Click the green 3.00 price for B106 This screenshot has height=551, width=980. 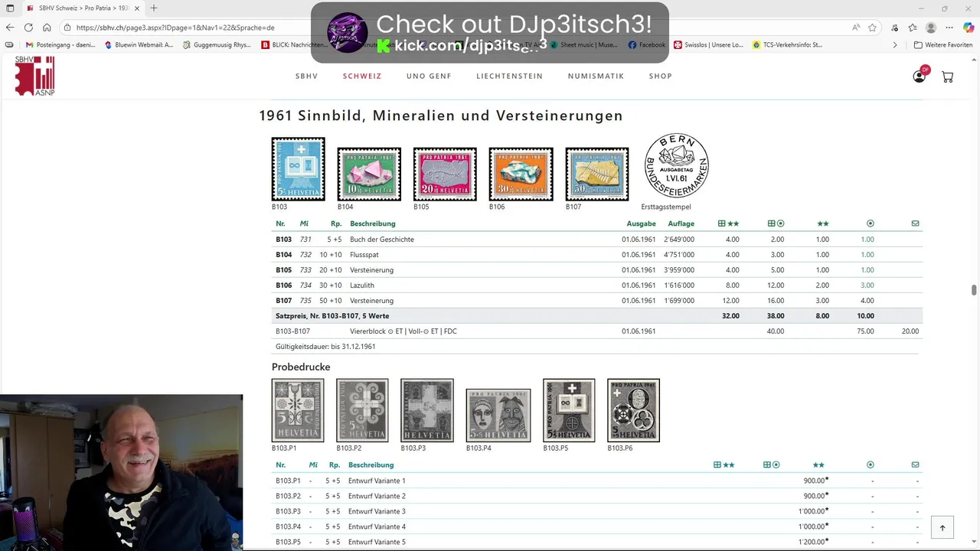(x=867, y=285)
